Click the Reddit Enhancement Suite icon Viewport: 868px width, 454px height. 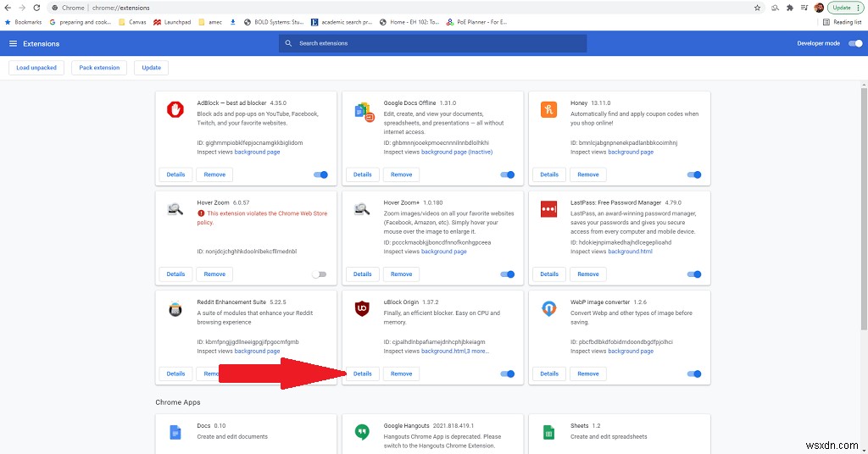[175, 309]
